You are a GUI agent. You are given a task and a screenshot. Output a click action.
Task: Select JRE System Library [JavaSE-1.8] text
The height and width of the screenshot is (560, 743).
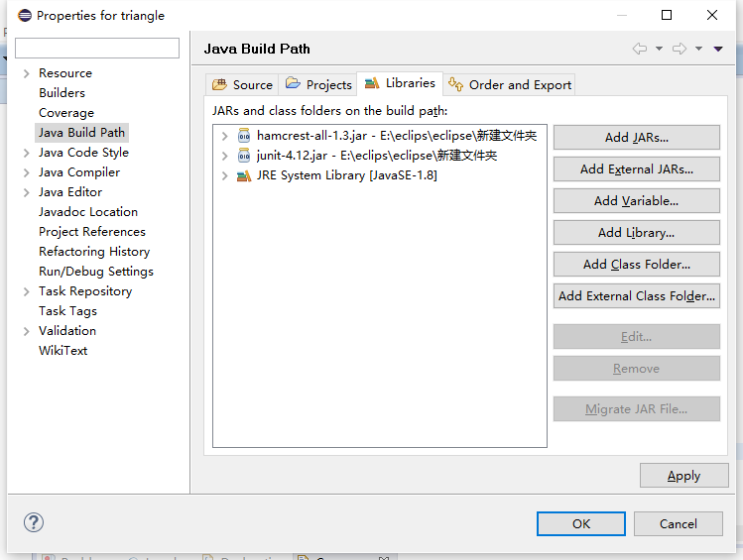347,175
